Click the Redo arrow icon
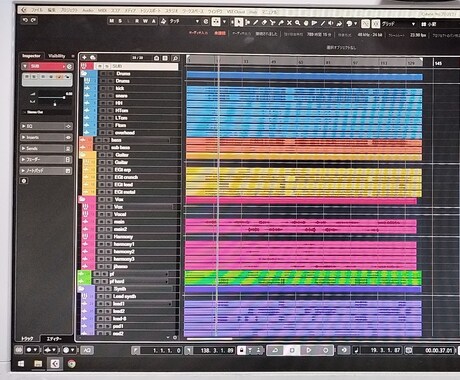Viewport: 460px width, 380px height. 33,20
